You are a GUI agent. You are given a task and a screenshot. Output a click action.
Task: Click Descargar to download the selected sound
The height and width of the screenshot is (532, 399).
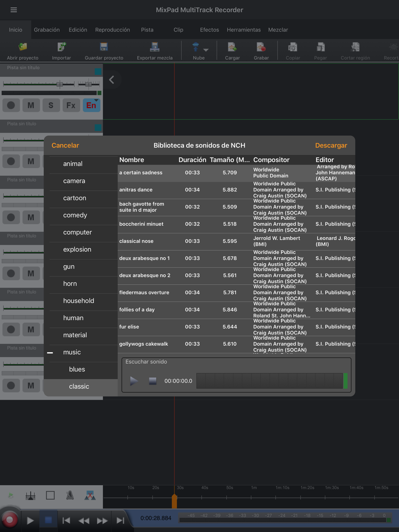coord(331,146)
